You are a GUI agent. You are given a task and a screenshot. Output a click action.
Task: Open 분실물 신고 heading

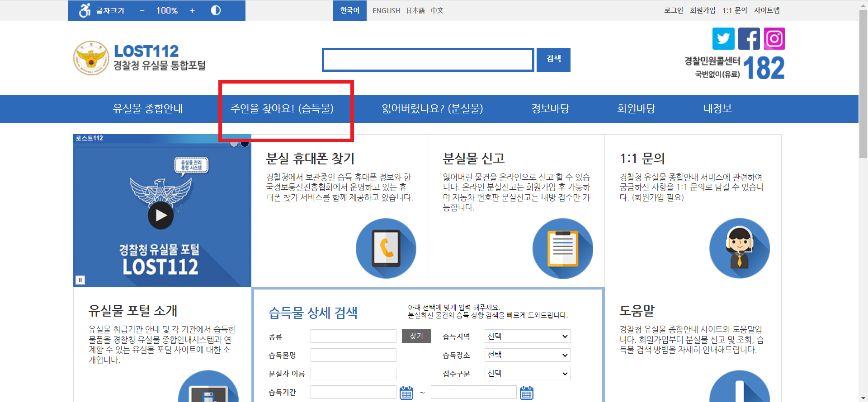point(474,159)
